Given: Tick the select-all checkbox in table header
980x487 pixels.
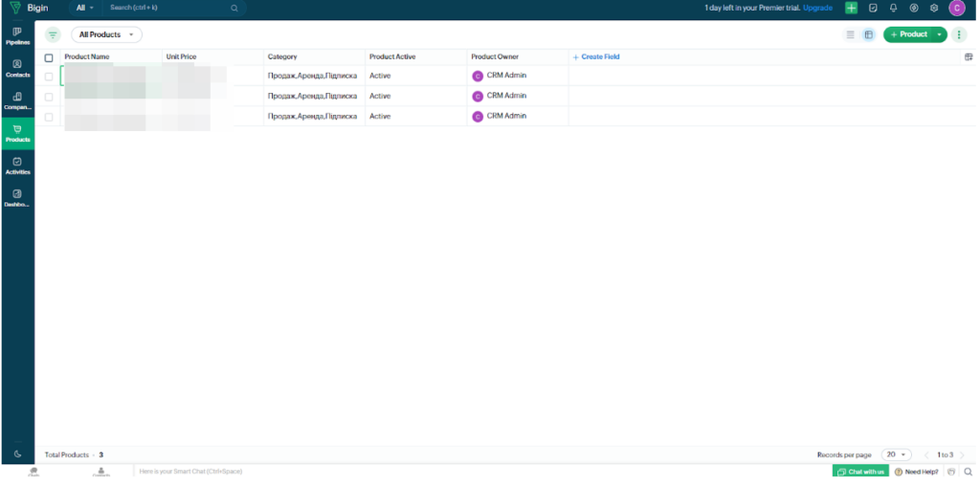Looking at the screenshot, I should [49, 57].
